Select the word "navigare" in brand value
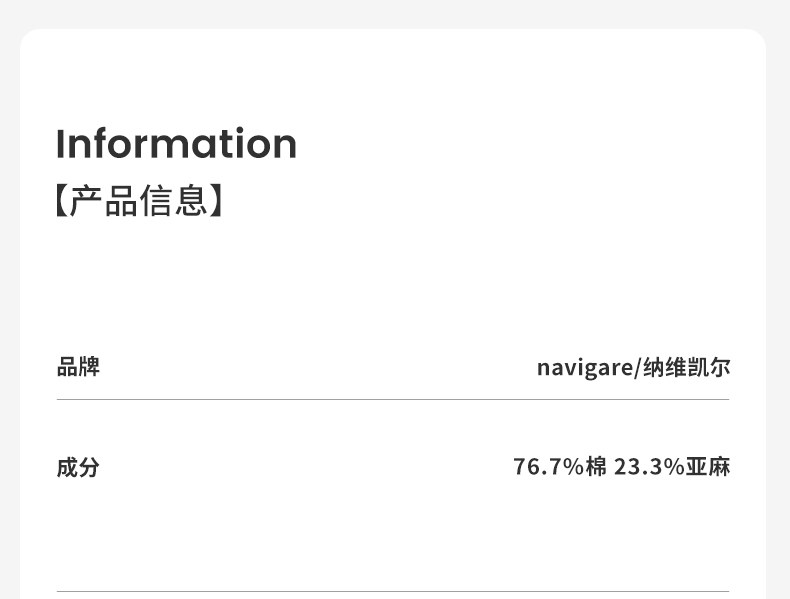Image resolution: width=790 pixels, height=599 pixels. tap(584, 369)
